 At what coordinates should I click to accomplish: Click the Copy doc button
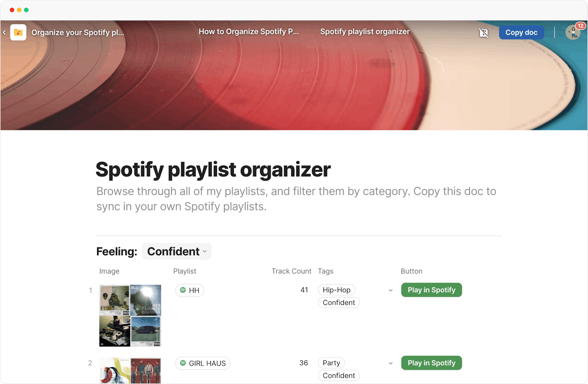point(521,32)
